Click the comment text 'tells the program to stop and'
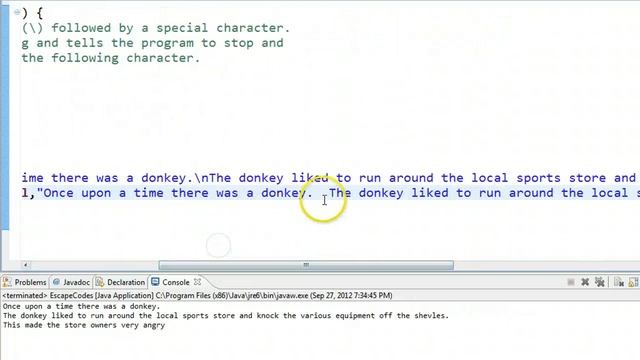Viewport: 640px width, 360px height. point(175,43)
